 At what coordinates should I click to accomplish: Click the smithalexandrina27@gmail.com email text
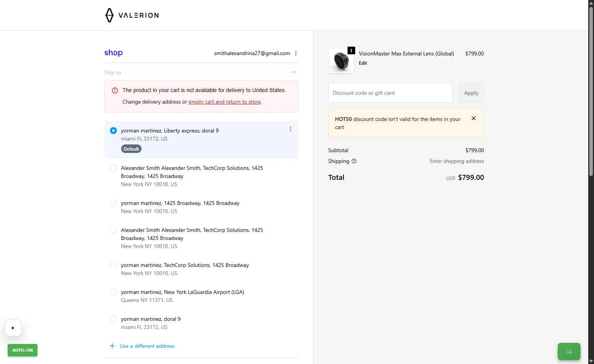click(x=252, y=54)
